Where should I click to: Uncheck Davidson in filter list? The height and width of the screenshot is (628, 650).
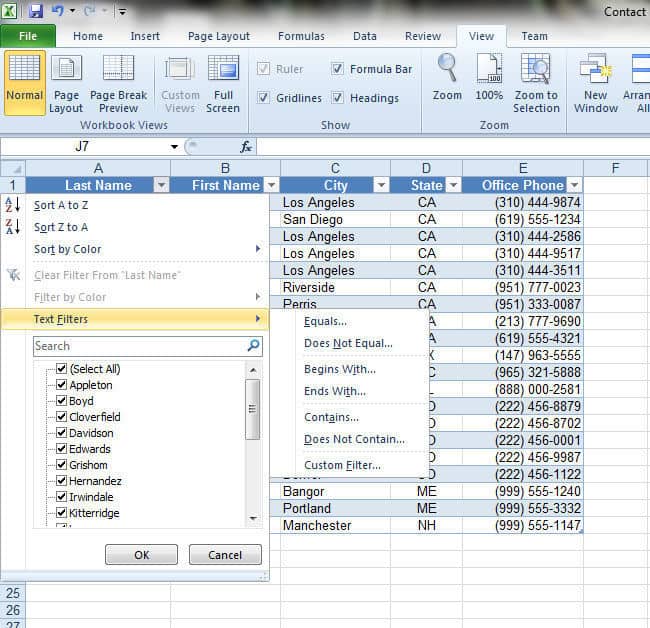click(x=61, y=433)
